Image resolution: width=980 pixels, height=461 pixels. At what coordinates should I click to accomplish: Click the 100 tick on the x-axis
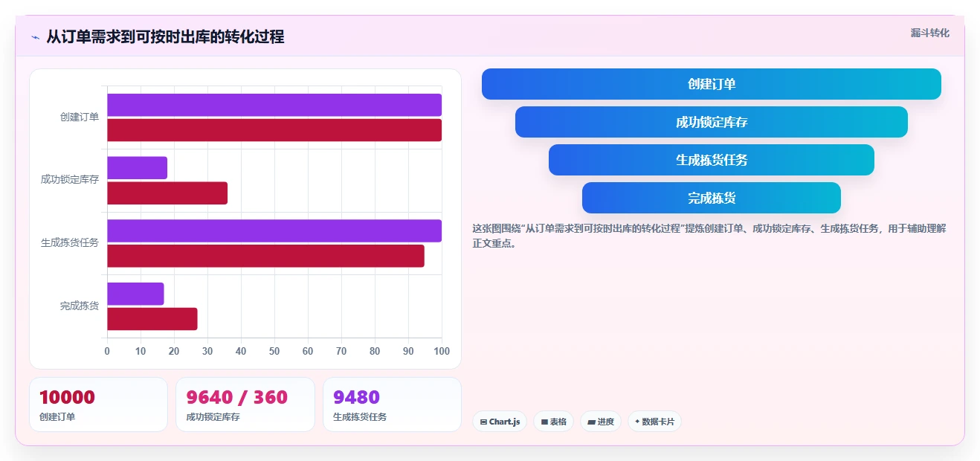[442, 351]
